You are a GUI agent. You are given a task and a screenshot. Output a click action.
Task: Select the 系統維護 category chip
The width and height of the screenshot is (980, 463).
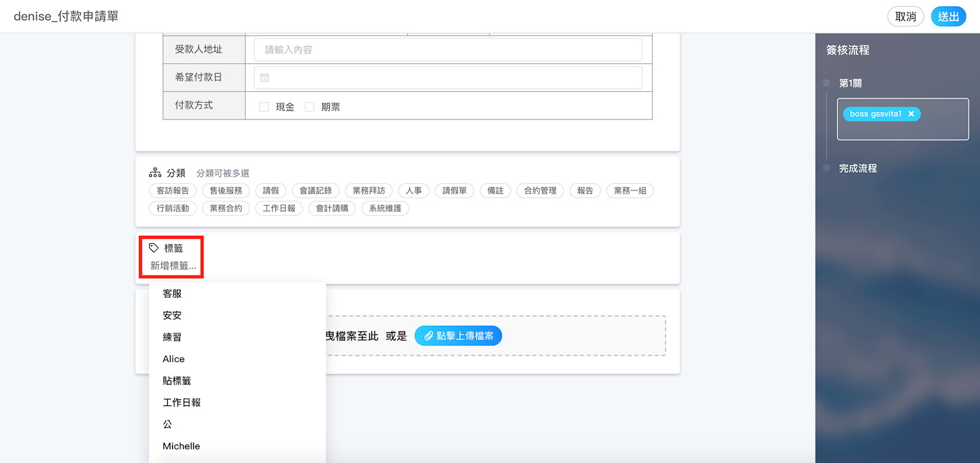click(x=385, y=208)
